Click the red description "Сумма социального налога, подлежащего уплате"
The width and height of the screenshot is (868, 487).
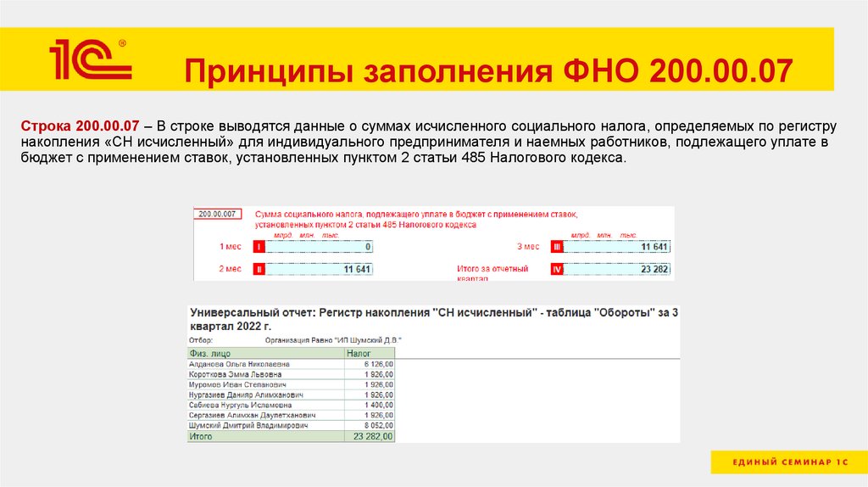pyautogui.click(x=416, y=220)
